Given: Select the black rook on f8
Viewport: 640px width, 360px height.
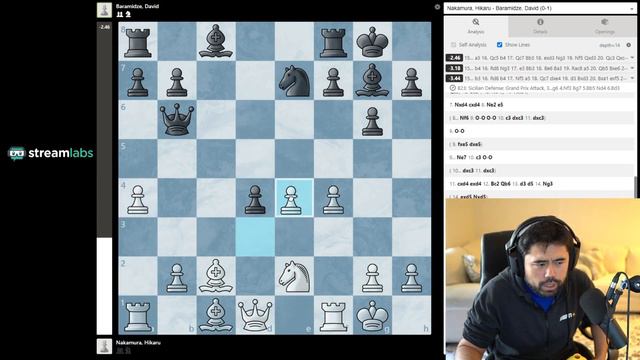Looking at the screenshot, I should coord(333,41).
